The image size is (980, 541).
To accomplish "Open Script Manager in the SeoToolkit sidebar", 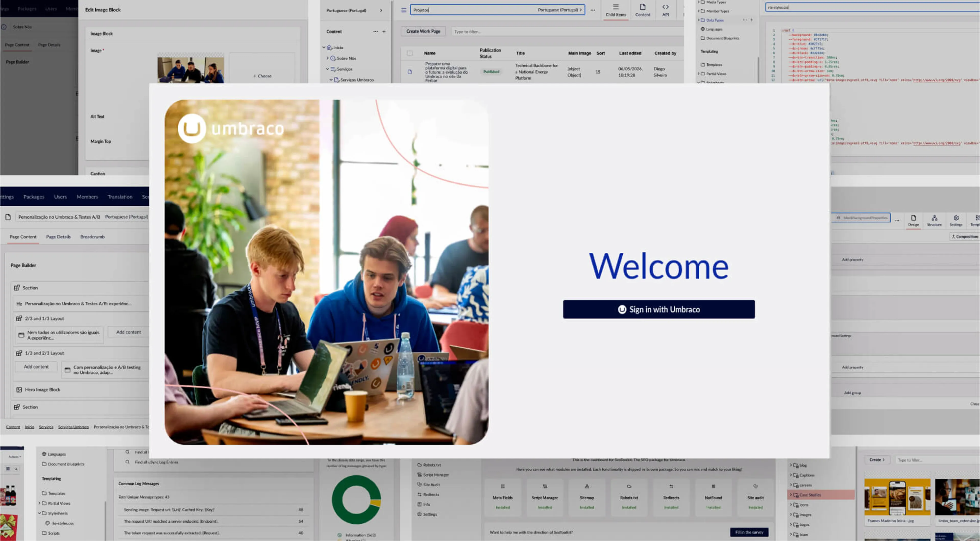I will pyautogui.click(x=433, y=475).
